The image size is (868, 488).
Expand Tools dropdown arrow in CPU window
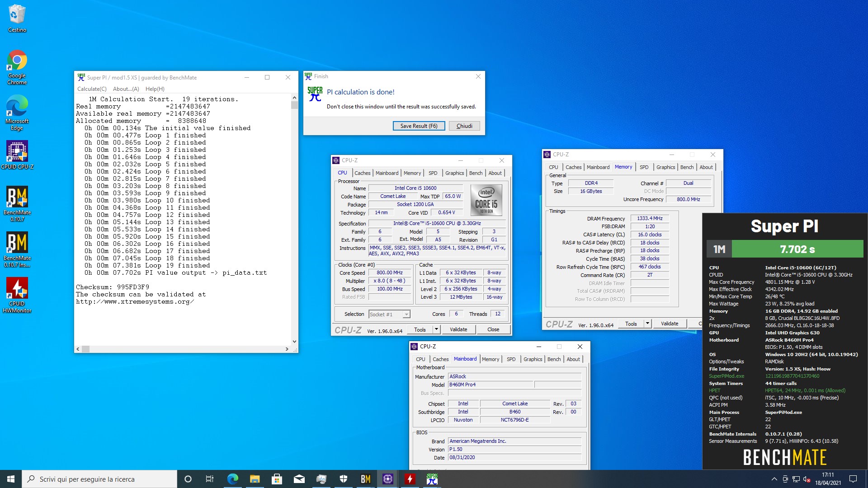[436, 330]
